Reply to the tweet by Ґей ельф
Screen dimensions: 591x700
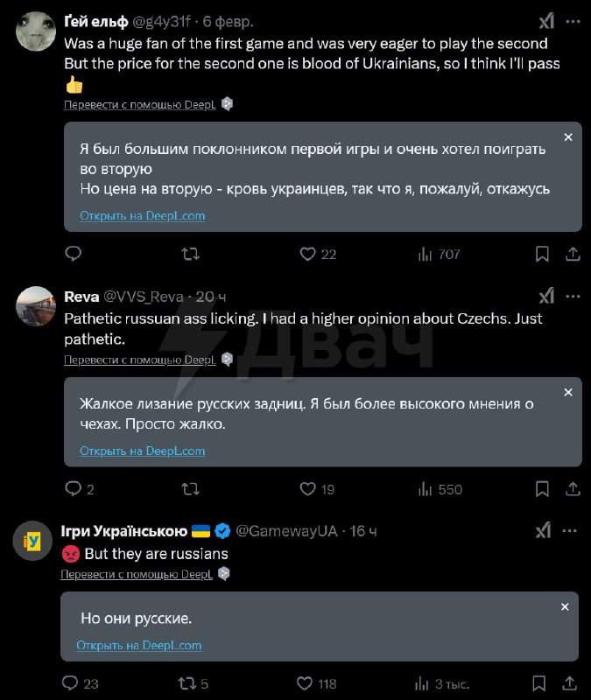coord(74,254)
